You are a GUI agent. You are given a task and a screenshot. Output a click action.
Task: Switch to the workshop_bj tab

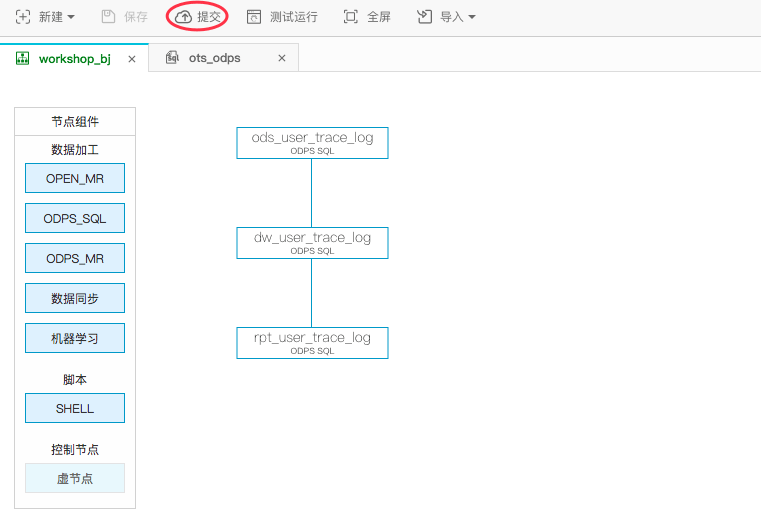click(75, 59)
